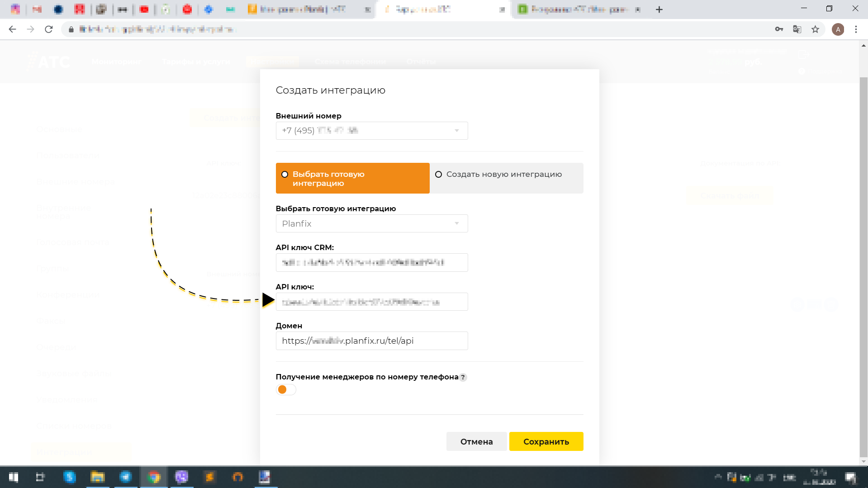
Task: Click the help question mark near manager retrieval setting
Action: [x=463, y=377]
